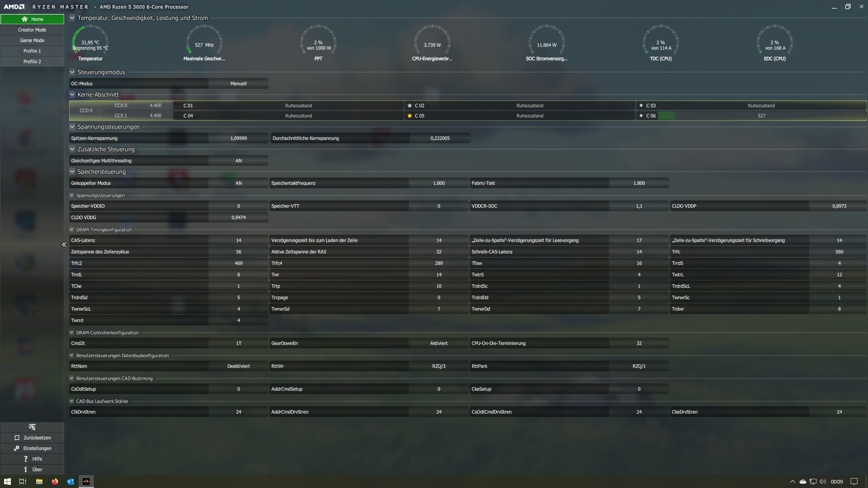Viewport: 868px width, 488px height.
Task: Click the OC-Modus Manuell value field
Action: point(238,83)
